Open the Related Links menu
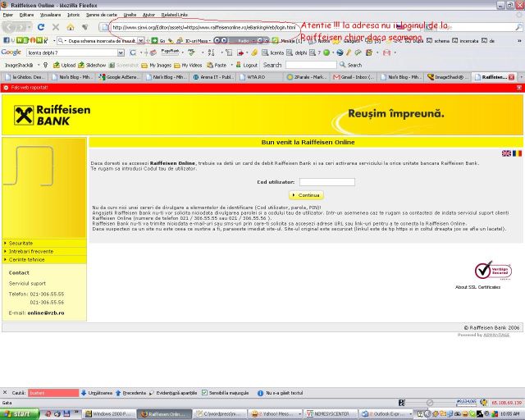Image resolution: width=525 pixels, height=420 pixels. point(174,15)
